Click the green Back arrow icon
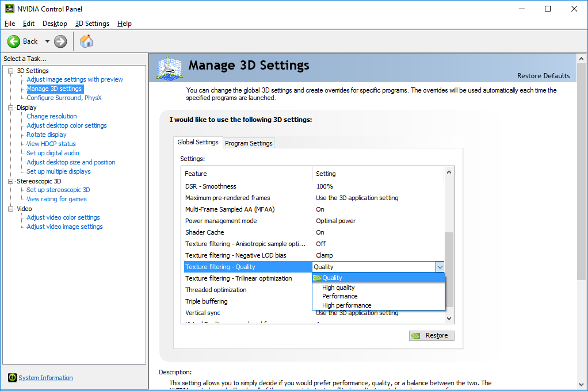Screen dimensions: 588x391 14,41
